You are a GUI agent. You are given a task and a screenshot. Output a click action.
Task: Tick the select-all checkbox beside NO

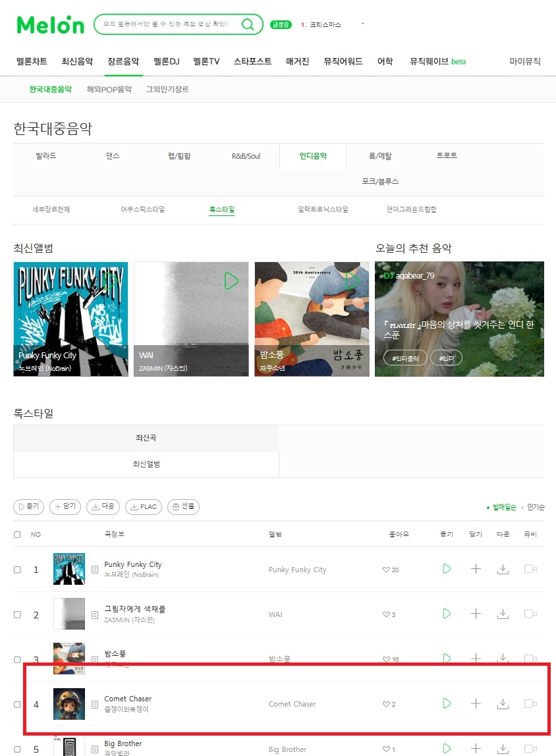click(17, 534)
